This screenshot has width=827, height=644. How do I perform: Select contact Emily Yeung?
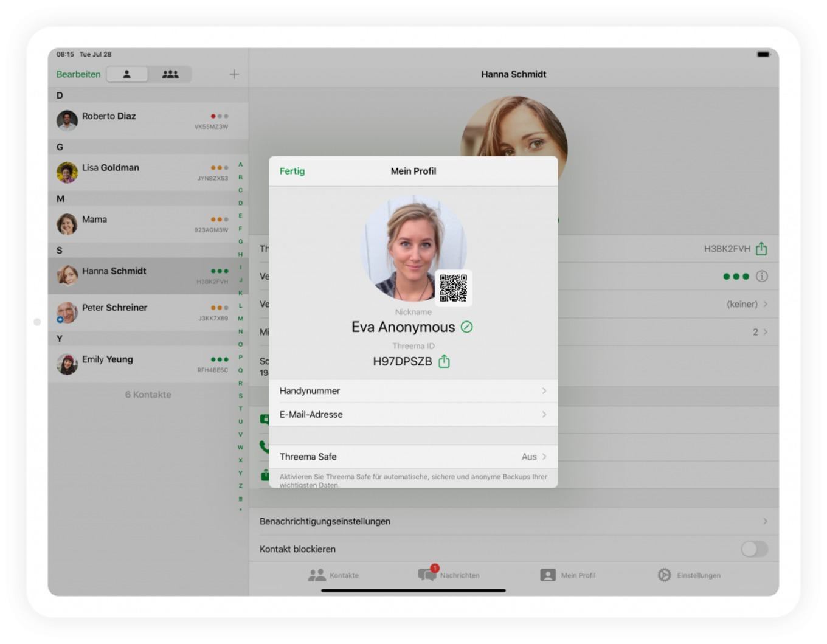(x=148, y=364)
